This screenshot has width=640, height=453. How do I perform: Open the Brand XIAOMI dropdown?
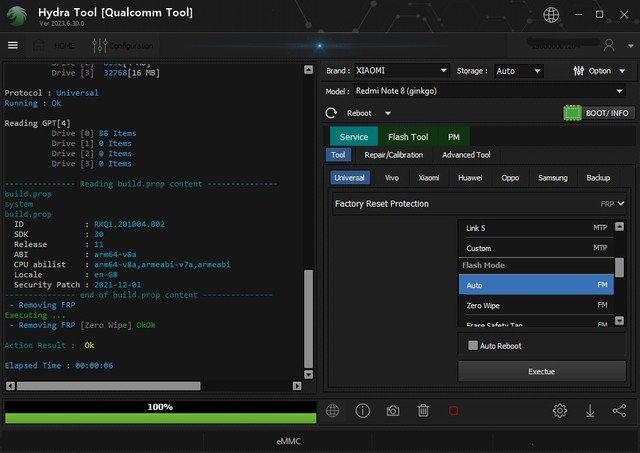(402, 71)
